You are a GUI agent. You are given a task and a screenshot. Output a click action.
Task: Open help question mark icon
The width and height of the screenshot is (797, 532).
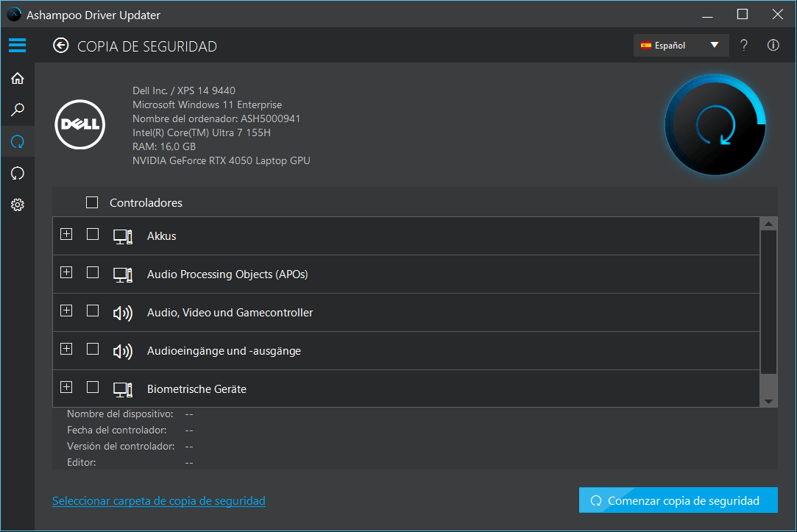(744, 46)
